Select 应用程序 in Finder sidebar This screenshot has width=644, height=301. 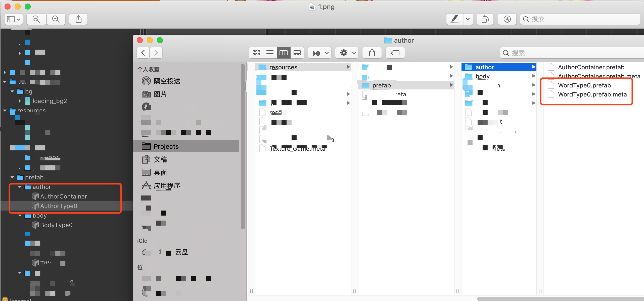pos(167,186)
